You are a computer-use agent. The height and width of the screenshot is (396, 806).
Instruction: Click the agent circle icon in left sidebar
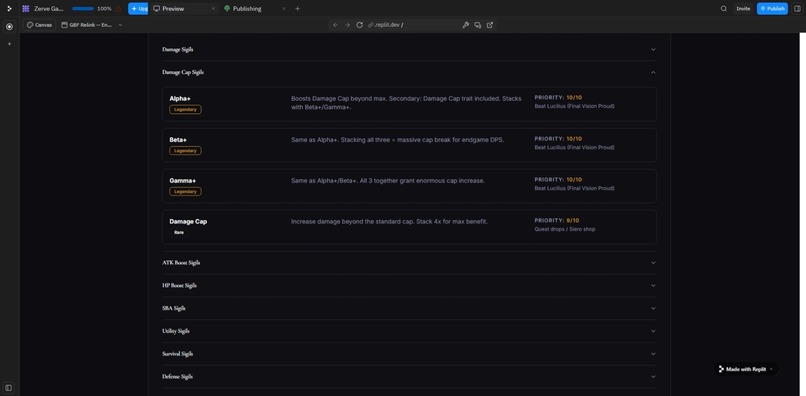click(9, 27)
